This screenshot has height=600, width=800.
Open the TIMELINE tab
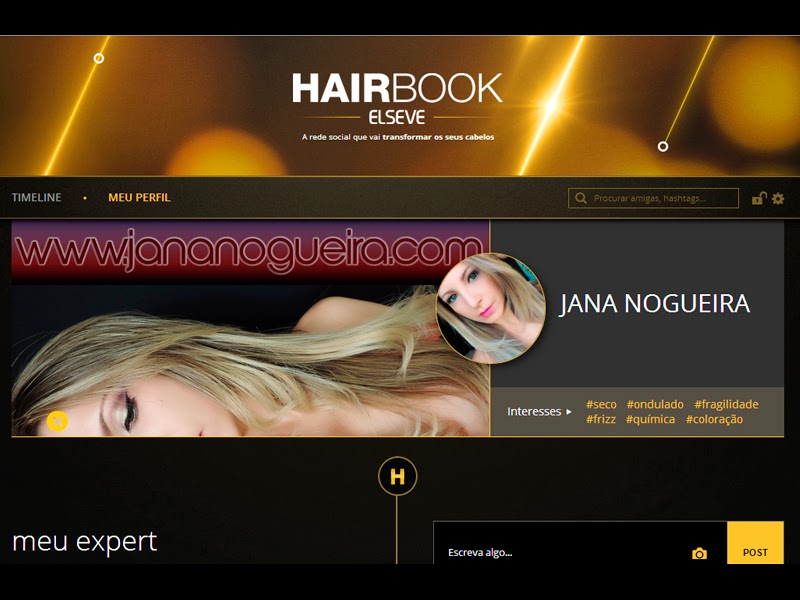coord(36,197)
